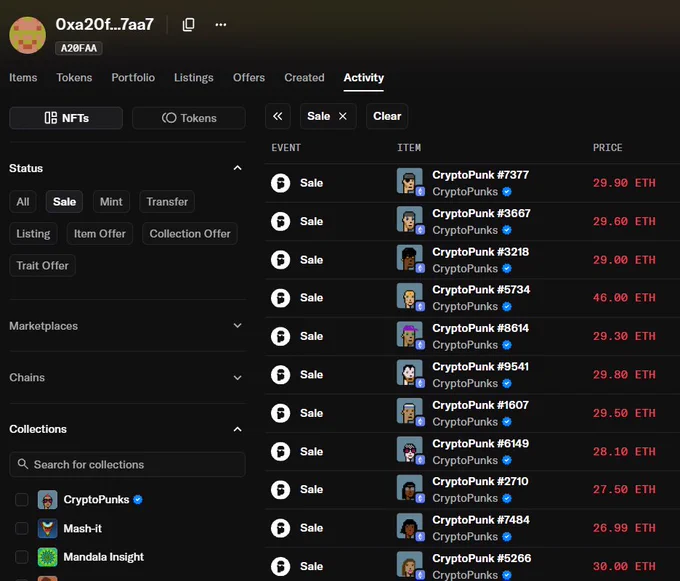Open CryptoPunk #7377 thumbnail
Screen dimensions: 680x581
[x=409, y=181]
